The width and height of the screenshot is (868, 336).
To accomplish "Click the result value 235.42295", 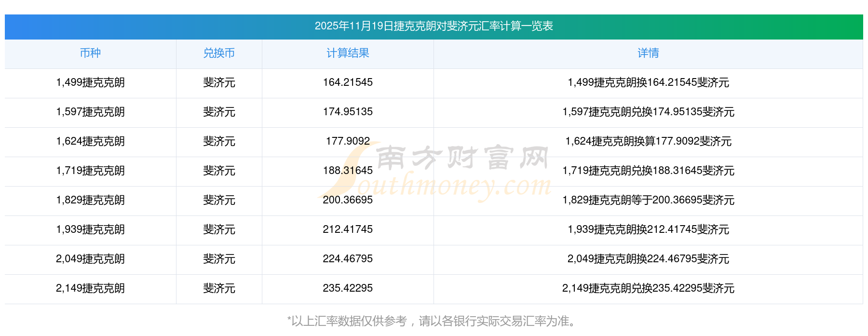I will (x=348, y=288).
